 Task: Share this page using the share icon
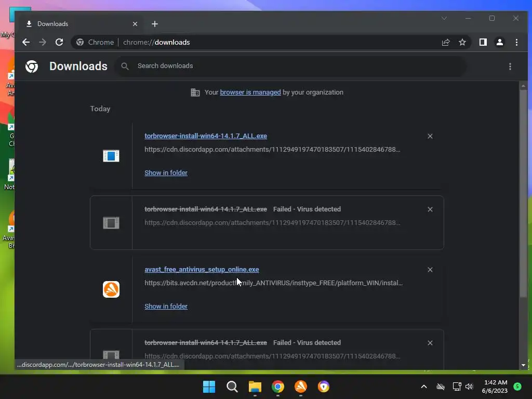(445, 42)
